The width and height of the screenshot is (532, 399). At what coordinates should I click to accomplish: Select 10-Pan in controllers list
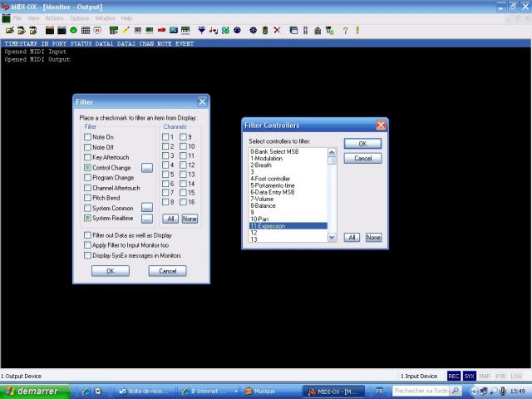[288, 219]
